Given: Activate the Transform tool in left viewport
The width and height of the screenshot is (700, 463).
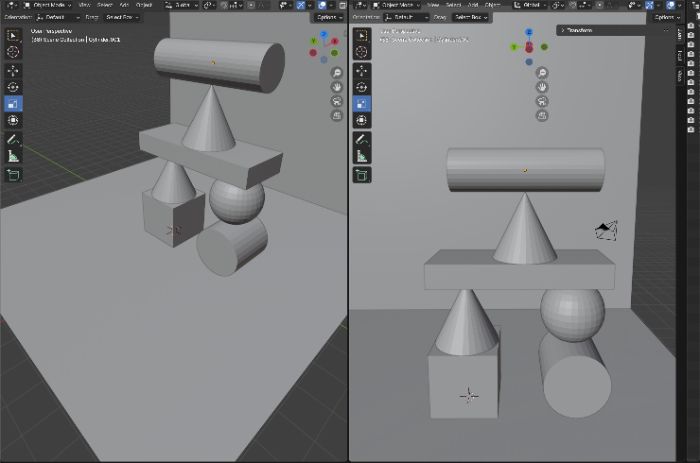Looking at the screenshot, I should [13, 120].
